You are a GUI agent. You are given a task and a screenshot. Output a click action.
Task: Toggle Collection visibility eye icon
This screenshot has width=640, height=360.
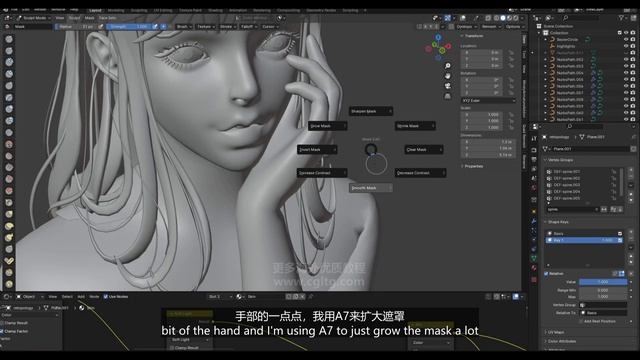[626, 33]
